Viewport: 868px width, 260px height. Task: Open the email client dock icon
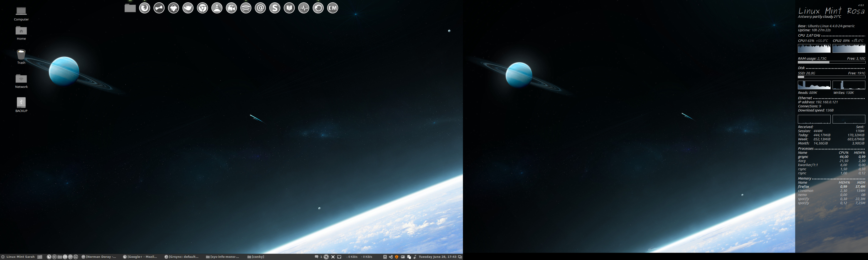pos(260,8)
